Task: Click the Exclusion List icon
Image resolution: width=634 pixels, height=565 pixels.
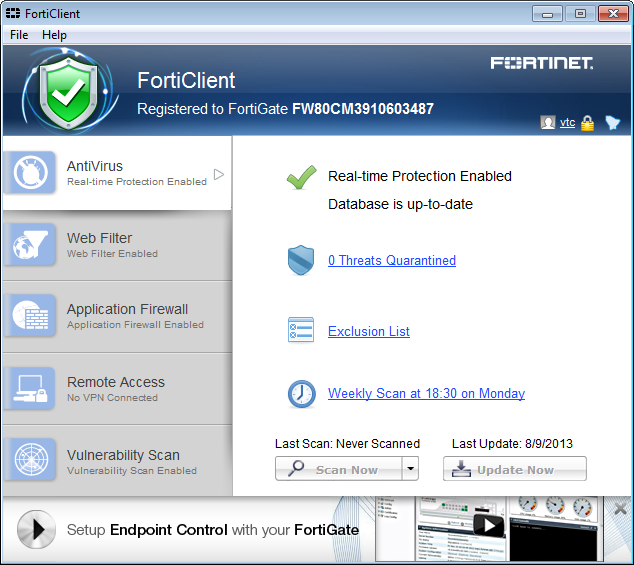Action: coord(301,331)
